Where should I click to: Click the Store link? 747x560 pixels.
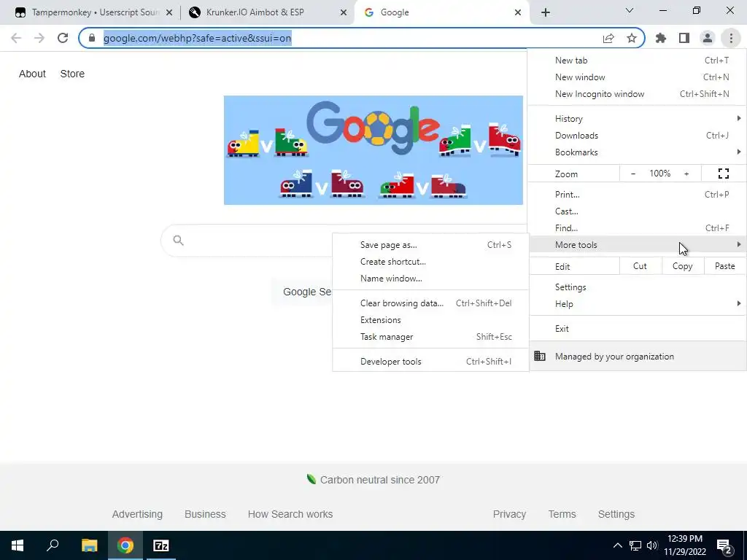[72, 74]
